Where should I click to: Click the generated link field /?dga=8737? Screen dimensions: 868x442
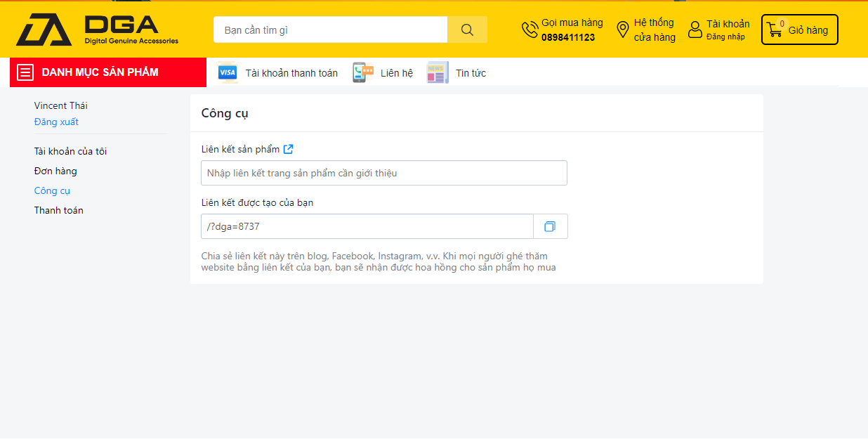click(367, 226)
